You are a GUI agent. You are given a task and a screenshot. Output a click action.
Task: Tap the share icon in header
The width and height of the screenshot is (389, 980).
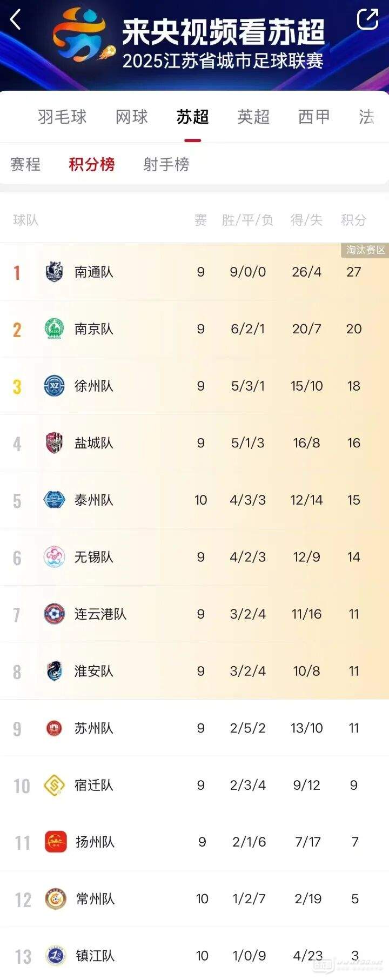[367, 19]
